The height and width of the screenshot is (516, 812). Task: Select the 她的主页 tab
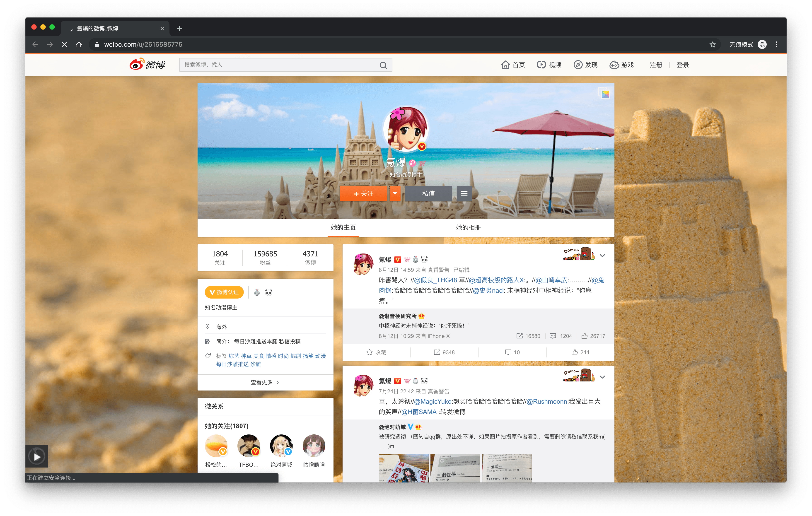pos(343,227)
